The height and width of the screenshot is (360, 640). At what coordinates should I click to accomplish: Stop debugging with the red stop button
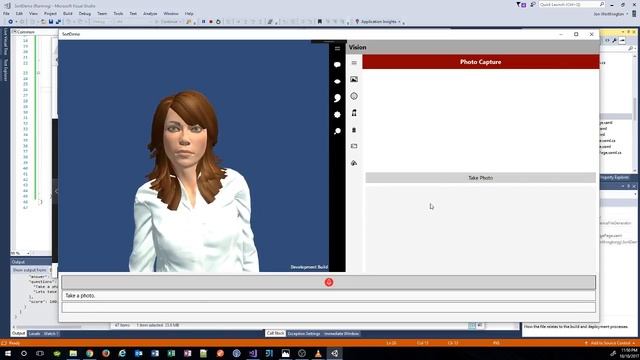[x=211, y=22]
